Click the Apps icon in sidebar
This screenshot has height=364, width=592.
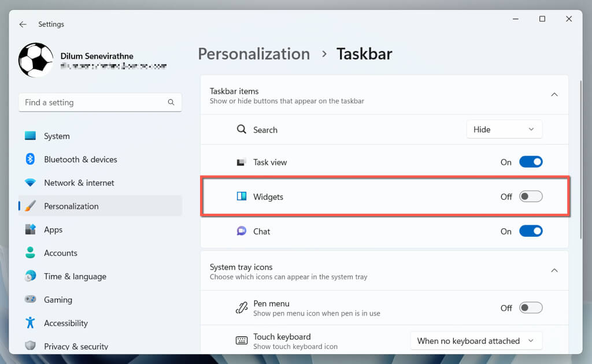pos(31,229)
